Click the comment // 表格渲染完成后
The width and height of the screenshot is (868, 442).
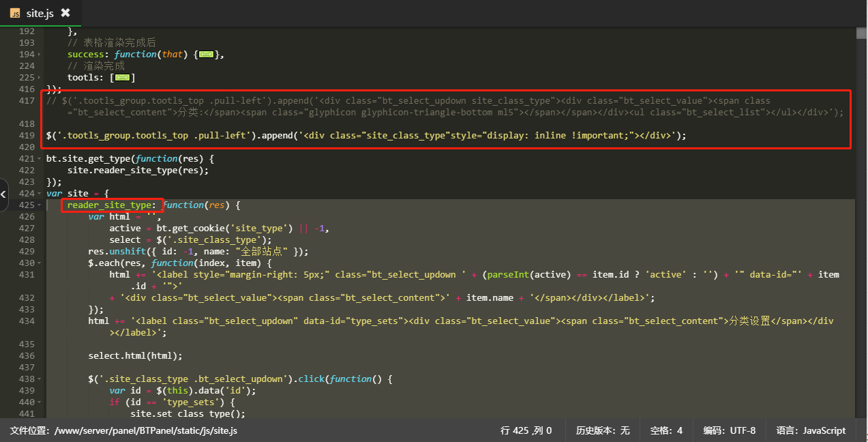(x=112, y=43)
